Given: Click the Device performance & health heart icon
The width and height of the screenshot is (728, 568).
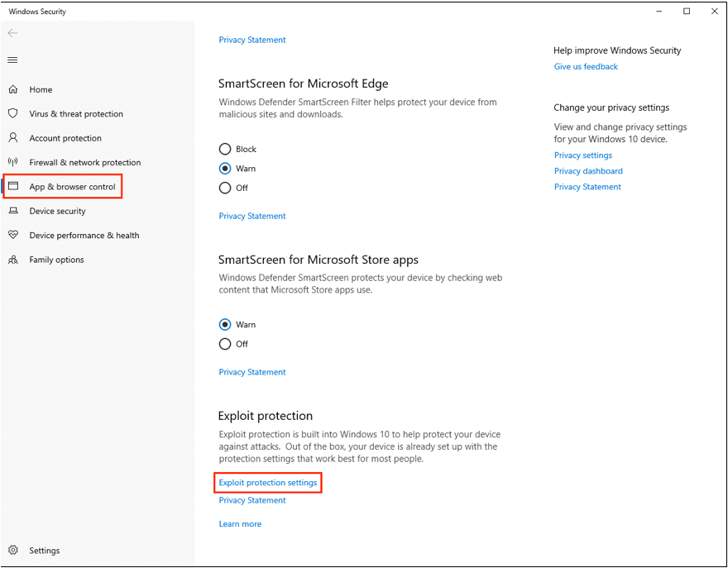Looking at the screenshot, I should tap(13, 235).
